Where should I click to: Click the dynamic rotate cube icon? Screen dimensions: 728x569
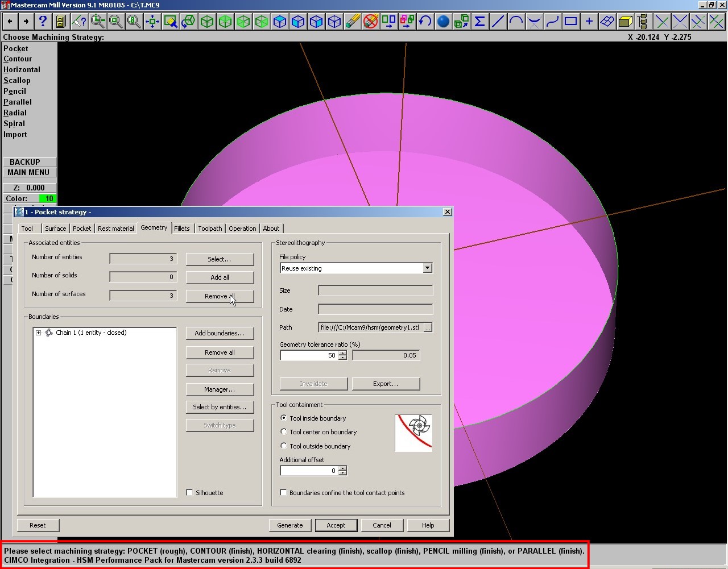[188, 22]
